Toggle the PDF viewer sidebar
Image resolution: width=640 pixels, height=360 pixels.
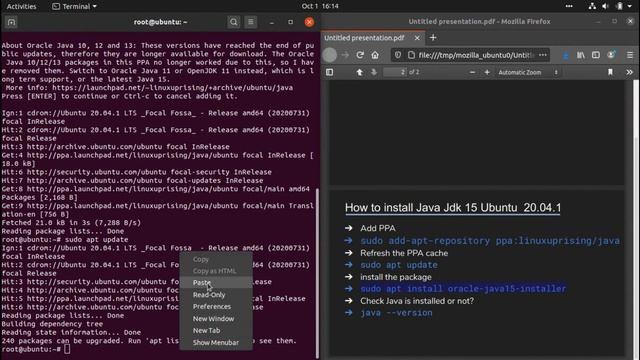(x=329, y=72)
